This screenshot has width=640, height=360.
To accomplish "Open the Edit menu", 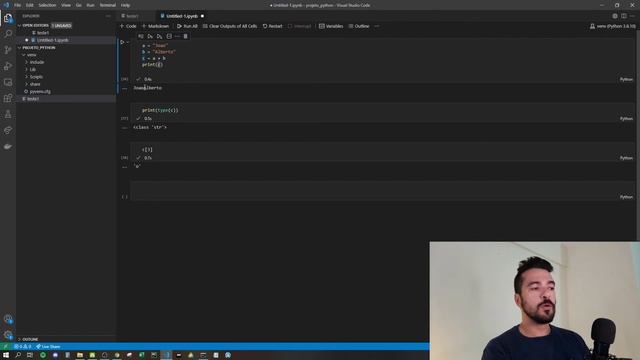I will (29, 5).
